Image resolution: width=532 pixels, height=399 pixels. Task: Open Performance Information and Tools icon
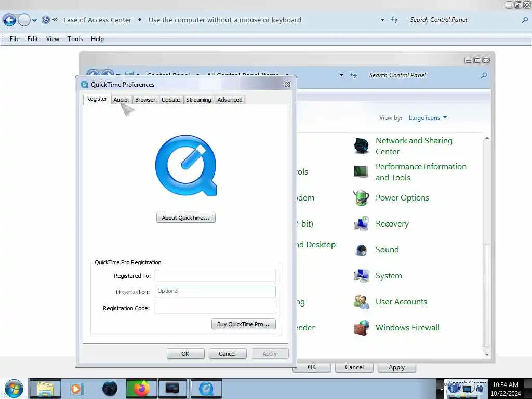tap(361, 171)
